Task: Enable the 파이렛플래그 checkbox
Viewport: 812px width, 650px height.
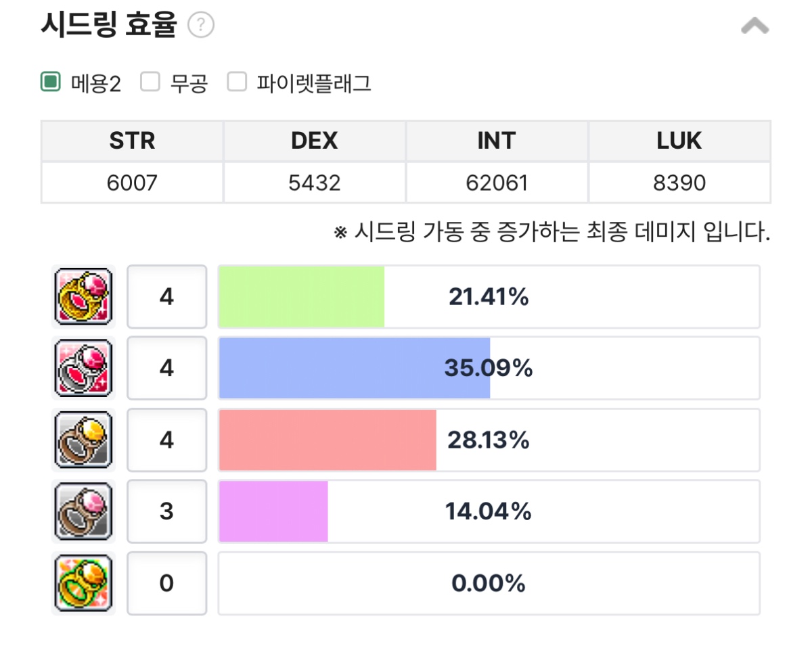Action: (236, 83)
